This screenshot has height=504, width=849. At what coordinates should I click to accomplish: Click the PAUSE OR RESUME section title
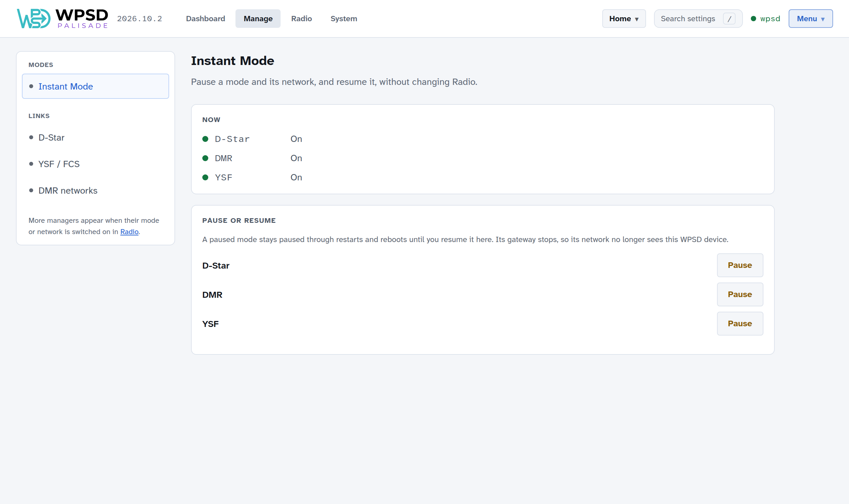tap(239, 220)
